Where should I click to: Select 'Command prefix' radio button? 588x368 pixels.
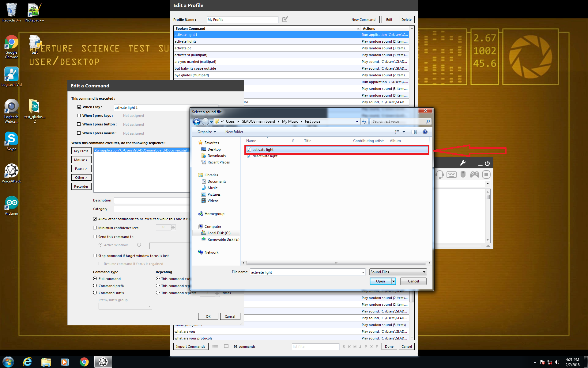[x=95, y=286]
